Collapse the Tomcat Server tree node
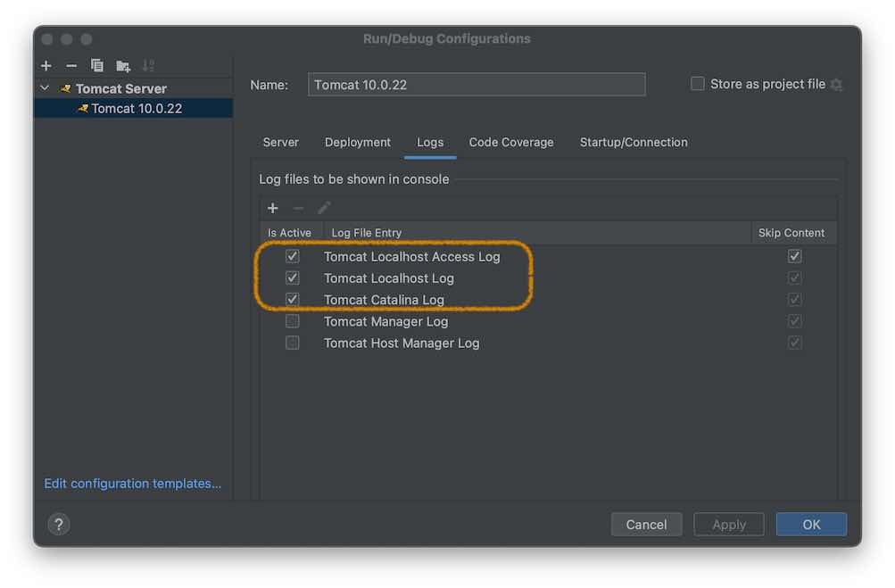895x588 pixels. [46, 88]
